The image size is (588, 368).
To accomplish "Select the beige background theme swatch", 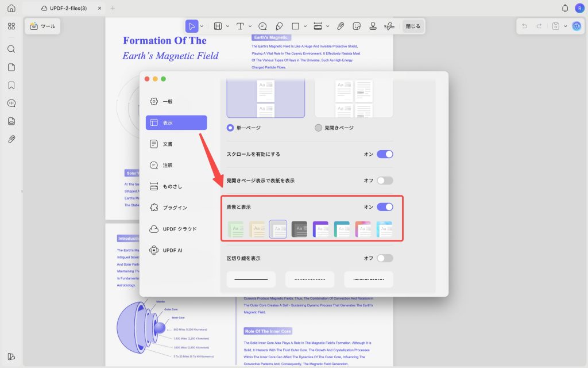I will (257, 229).
